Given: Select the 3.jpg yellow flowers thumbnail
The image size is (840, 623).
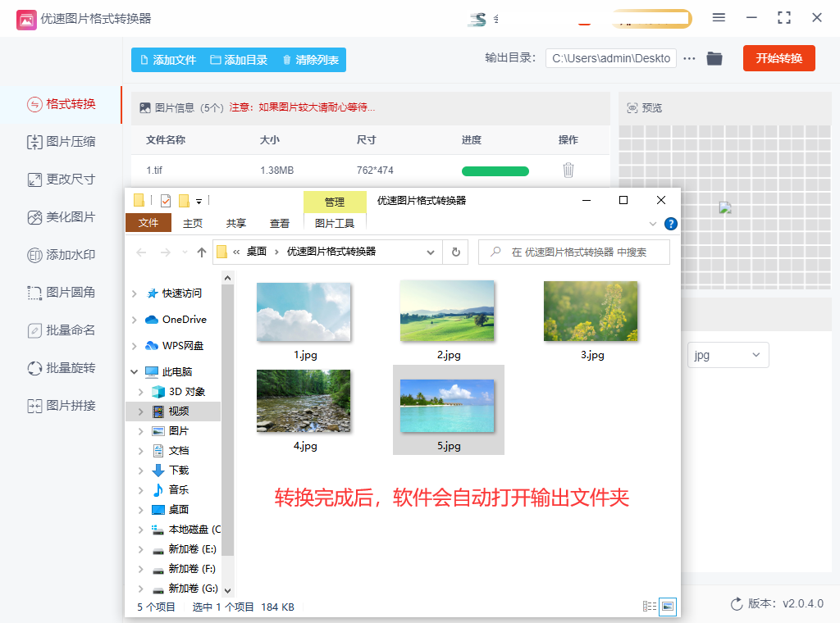Looking at the screenshot, I should [591, 311].
